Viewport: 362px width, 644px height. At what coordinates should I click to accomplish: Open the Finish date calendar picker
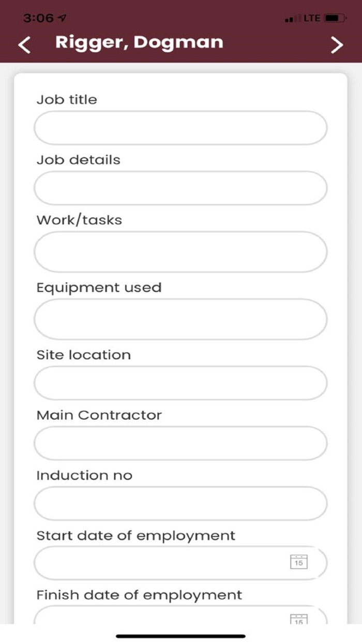click(x=300, y=619)
